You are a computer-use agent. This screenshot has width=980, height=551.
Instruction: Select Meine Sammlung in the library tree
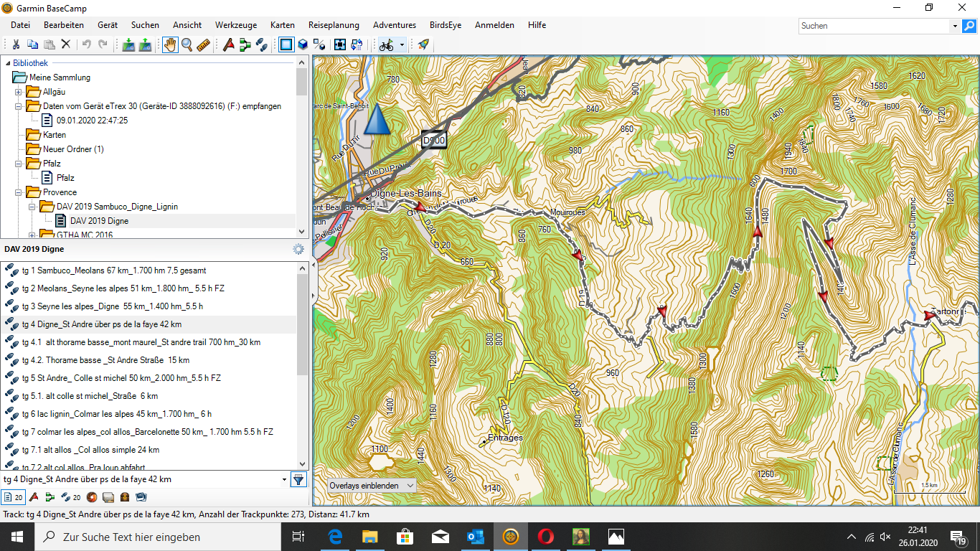(60, 77)
